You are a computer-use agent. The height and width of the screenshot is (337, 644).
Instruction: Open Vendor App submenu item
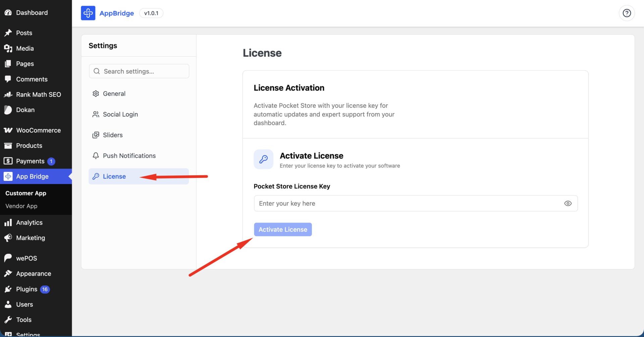coord(21,206)
